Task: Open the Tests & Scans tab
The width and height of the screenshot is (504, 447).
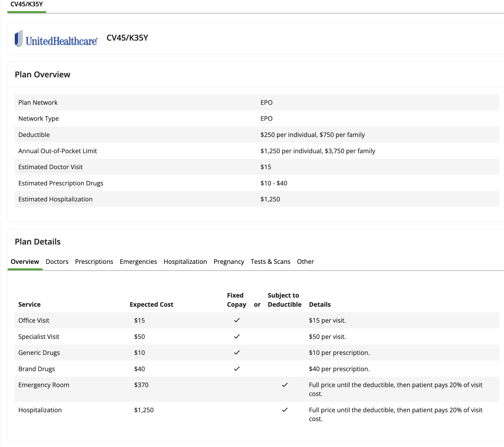Action: (x=270, y=262)
